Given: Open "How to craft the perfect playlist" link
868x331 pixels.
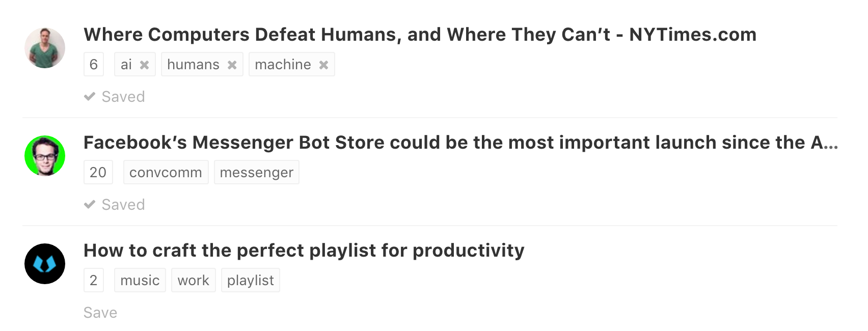Looking at the screenshot, I should (304, 251).
